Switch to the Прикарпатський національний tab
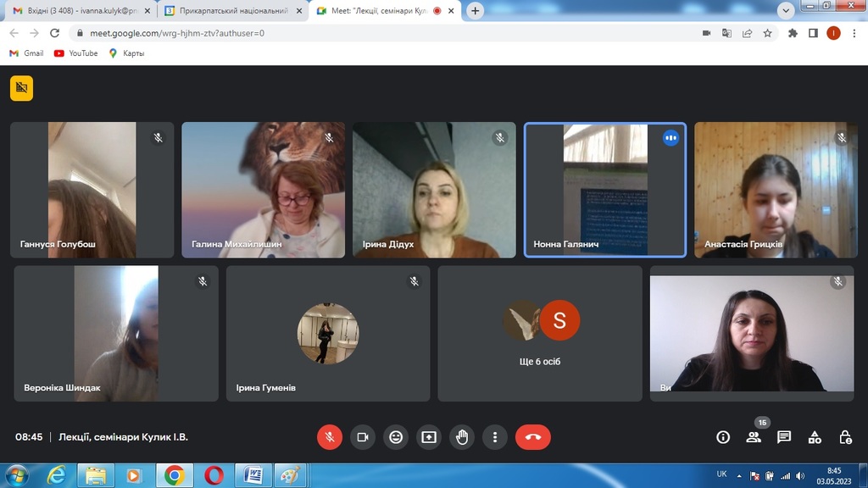This screenshot has height=488, width=868. [x=231, y=11]
